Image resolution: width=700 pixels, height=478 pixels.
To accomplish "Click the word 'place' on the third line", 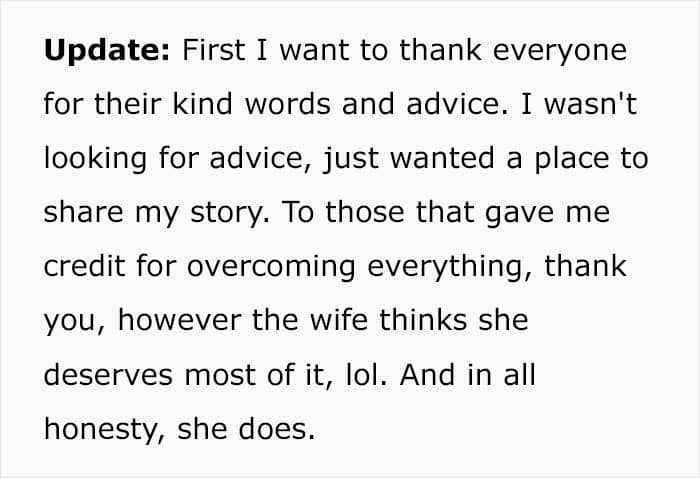I will point(571,160).
